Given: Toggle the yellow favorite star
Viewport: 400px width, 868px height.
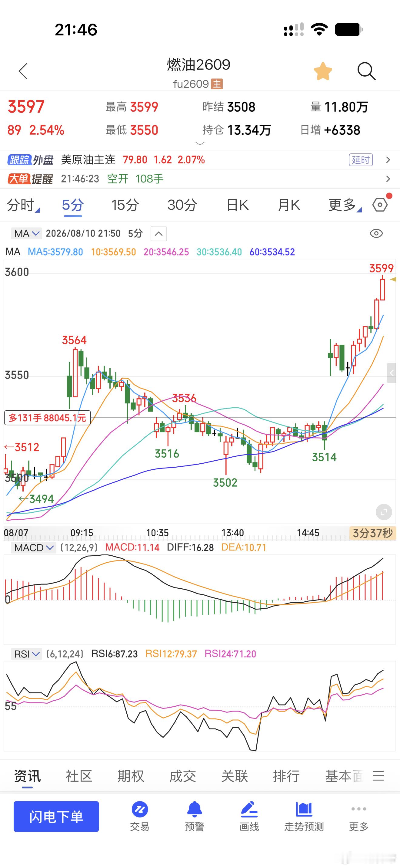Looking at the screenshot, I should pos(323,71).
